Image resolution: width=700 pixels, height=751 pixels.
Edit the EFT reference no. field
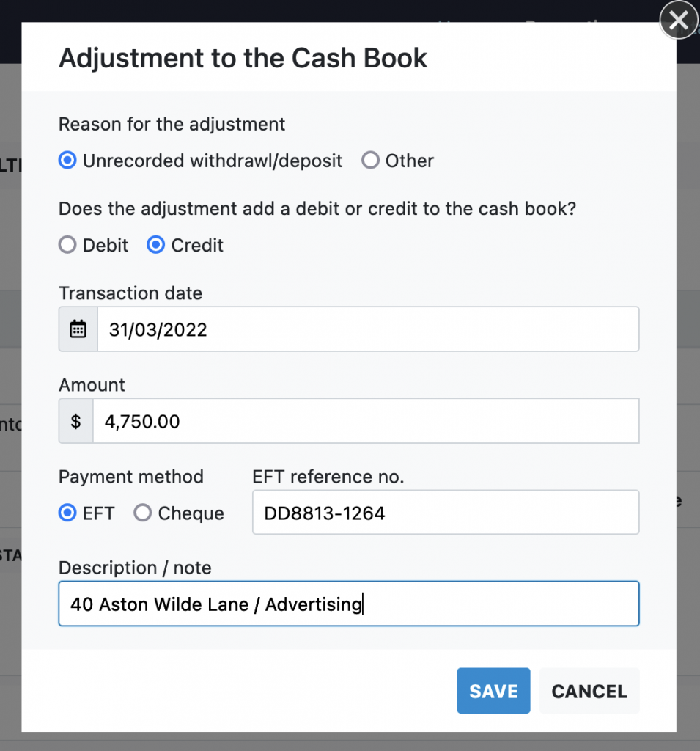point(445,513)
